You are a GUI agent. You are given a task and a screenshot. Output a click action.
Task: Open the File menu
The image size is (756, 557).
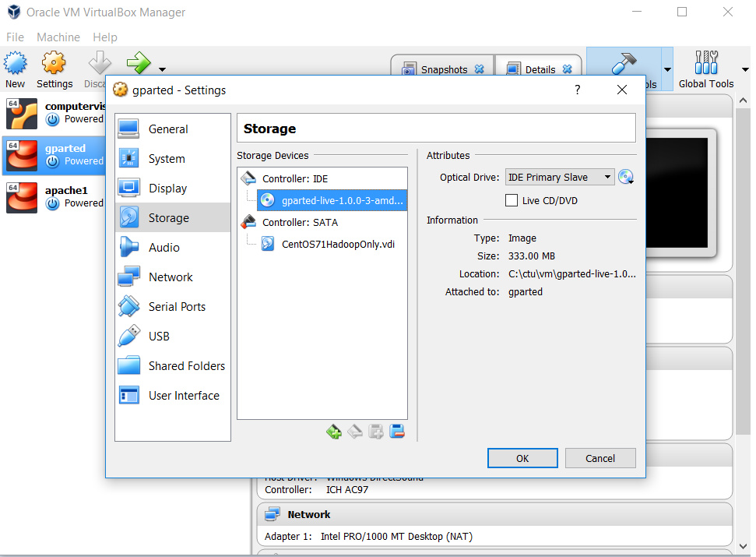tap(15, 37)
